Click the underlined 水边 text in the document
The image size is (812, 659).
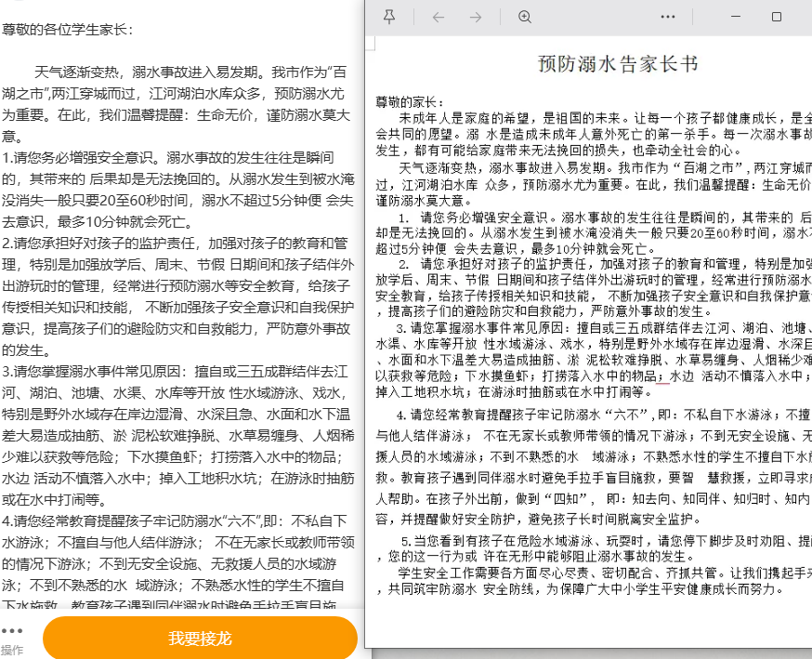(682, 376)
